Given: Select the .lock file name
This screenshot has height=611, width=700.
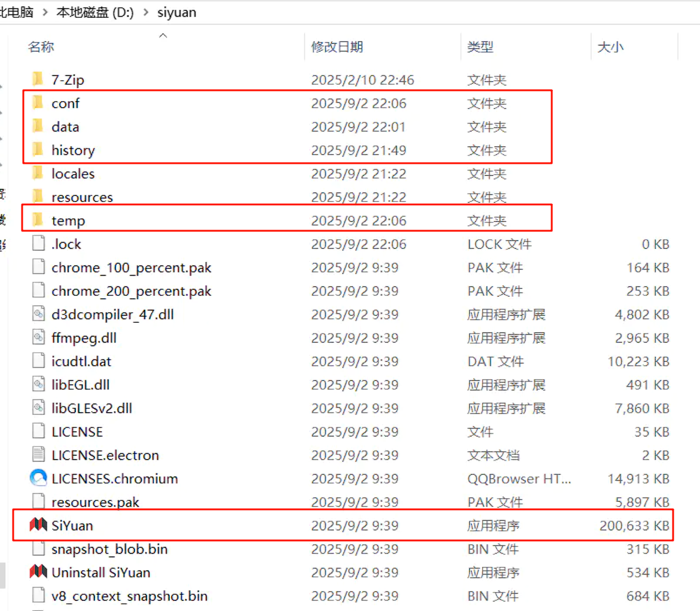Looking at the screenshot, I should [x=66, y=244].
